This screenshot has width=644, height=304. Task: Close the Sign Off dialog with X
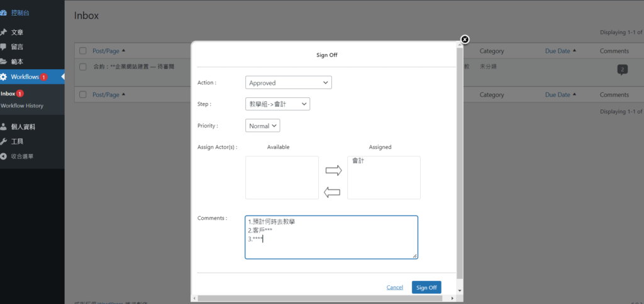tap(465, 40)
